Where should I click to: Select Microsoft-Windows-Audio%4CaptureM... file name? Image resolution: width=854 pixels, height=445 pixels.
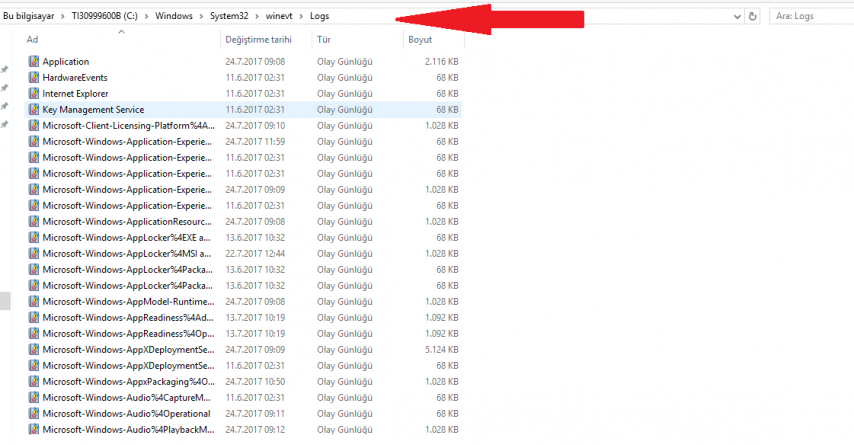(126, 398)
